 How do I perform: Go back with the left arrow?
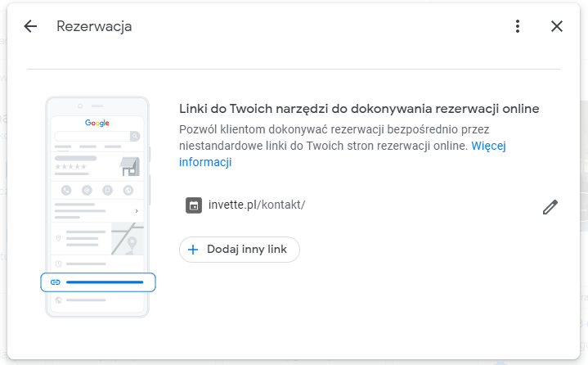tap(30, 26)
